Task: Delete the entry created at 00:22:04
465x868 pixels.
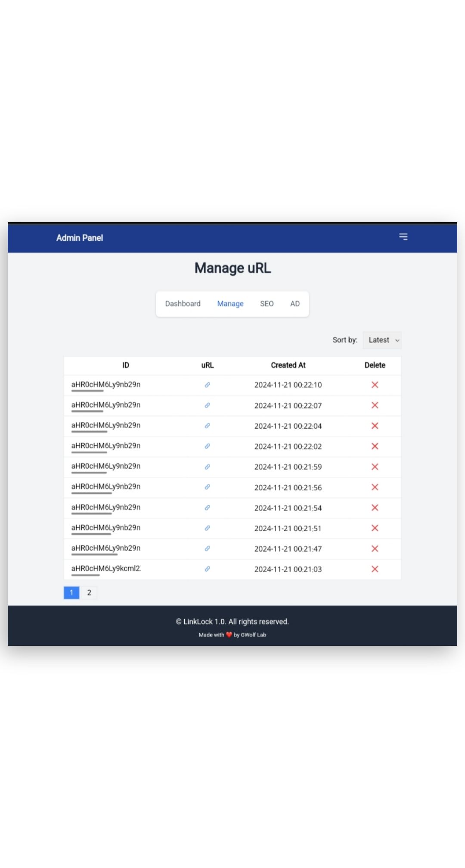Action: 375,426
